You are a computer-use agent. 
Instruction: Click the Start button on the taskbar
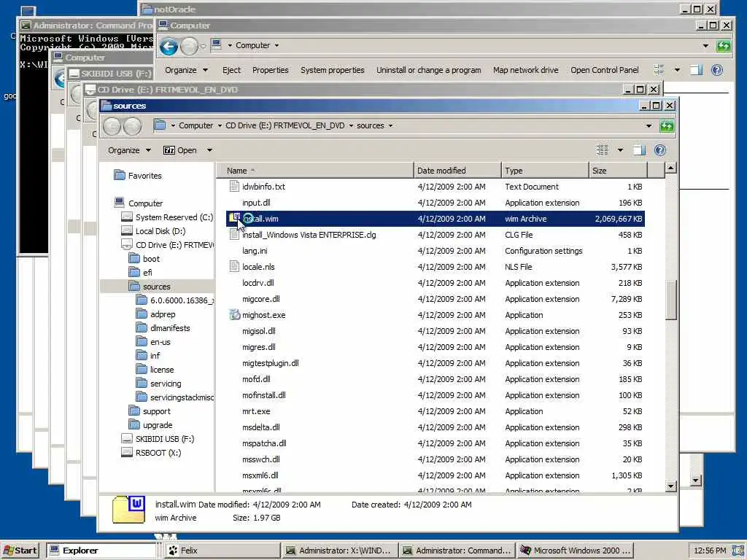coord(20,551)
